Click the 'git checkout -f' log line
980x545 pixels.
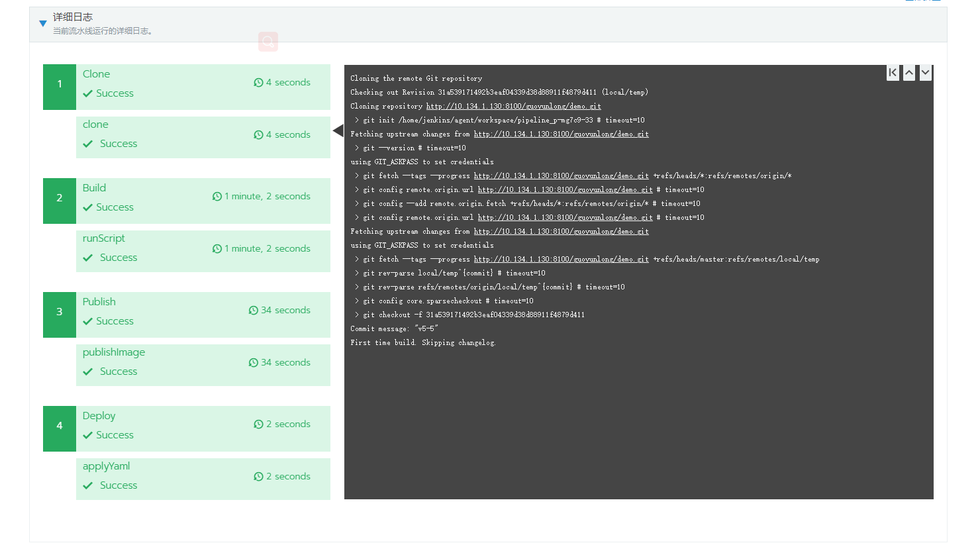(469, 315)
